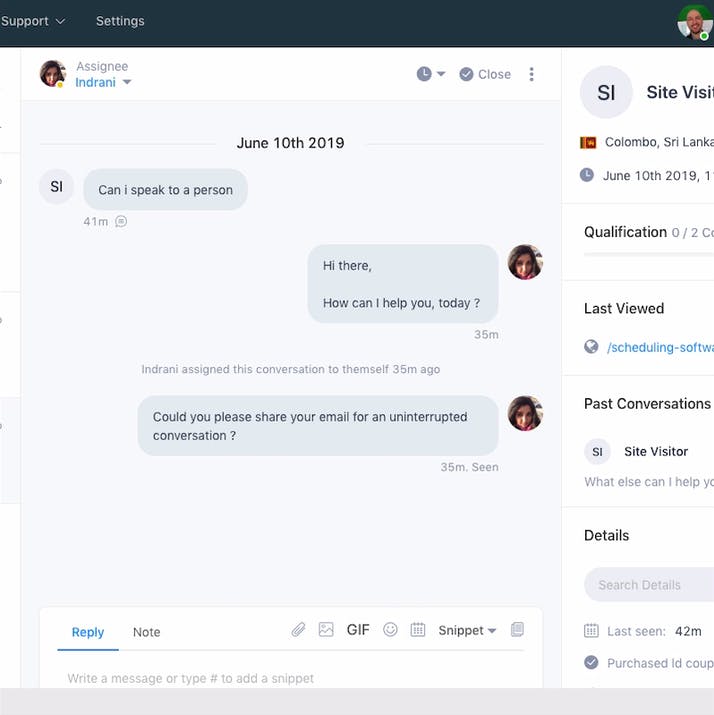
Task: Click the message channel icon next to 41m
Action: [x=121, y=222]
